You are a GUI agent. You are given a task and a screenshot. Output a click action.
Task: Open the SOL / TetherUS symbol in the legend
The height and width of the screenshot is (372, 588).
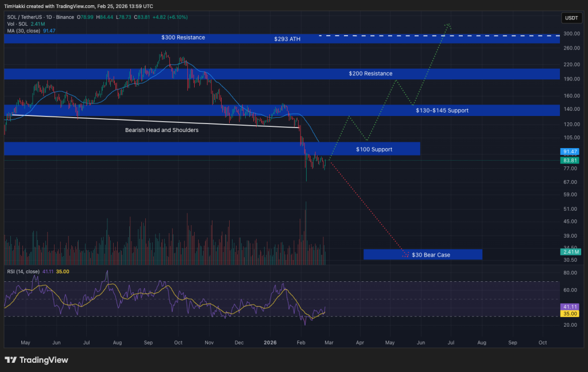pyautogui.click(x=26, y=17)
